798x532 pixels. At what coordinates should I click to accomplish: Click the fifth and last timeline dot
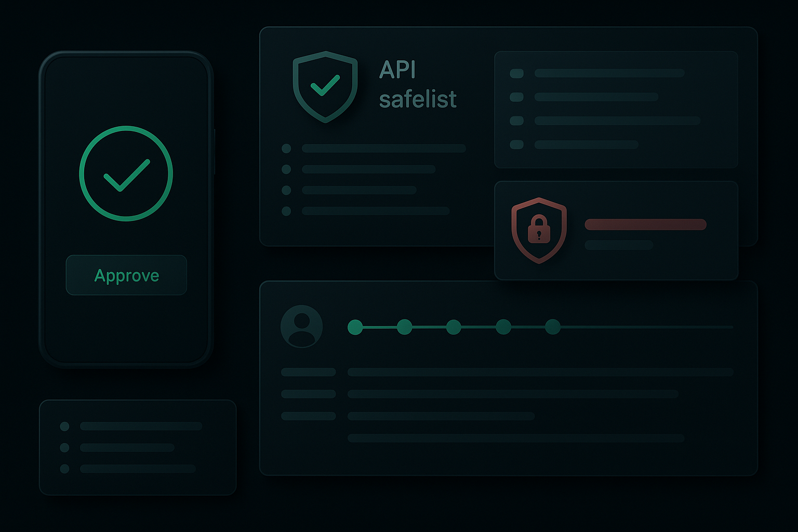pyautogui.click(x=552, y=327)
